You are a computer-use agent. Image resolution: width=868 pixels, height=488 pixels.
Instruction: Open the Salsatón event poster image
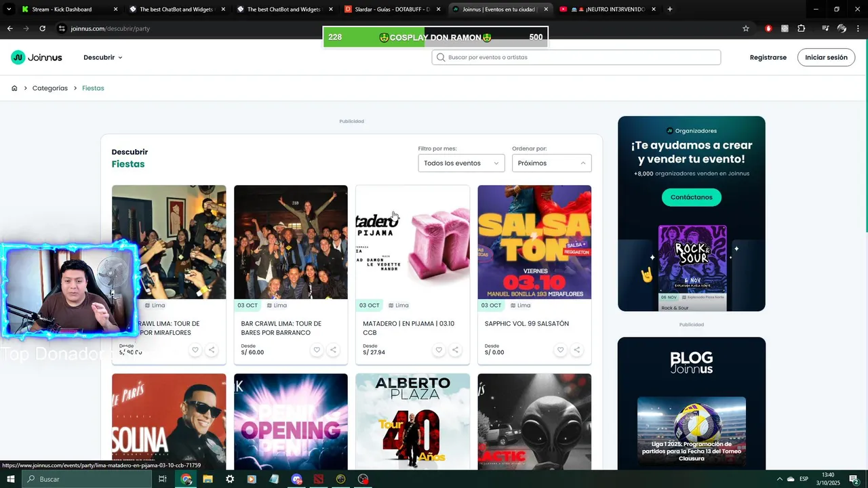(x=534, y=242)
